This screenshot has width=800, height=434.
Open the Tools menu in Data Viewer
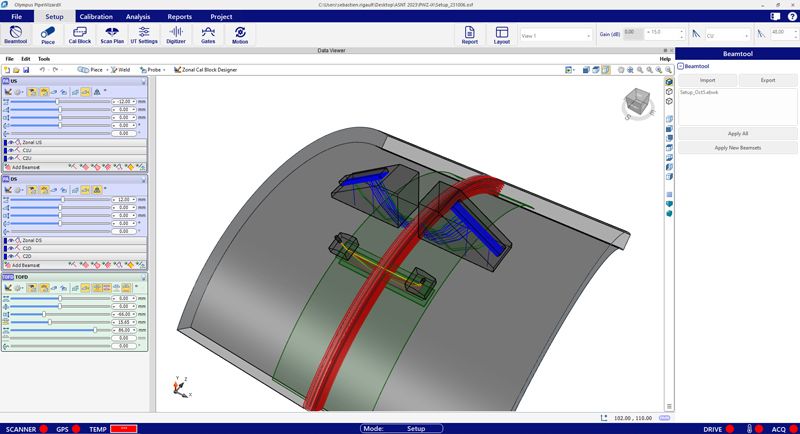(44, 59)
